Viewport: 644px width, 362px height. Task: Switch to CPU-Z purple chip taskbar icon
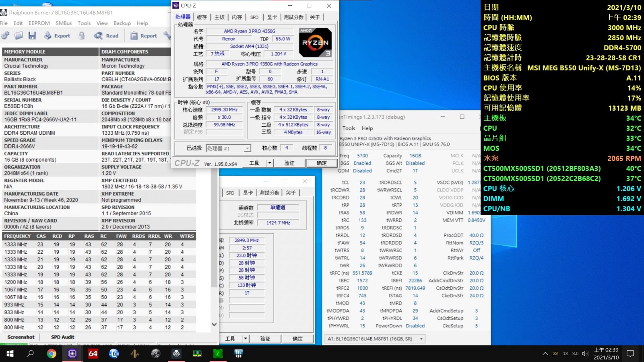(72, 354)
